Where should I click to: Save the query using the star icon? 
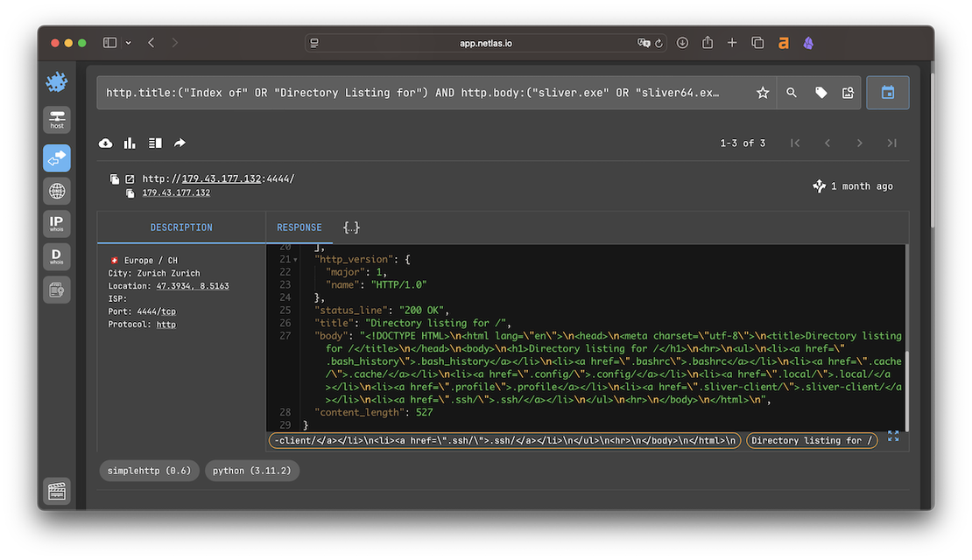pyautogui.click(x=762, y=92)
